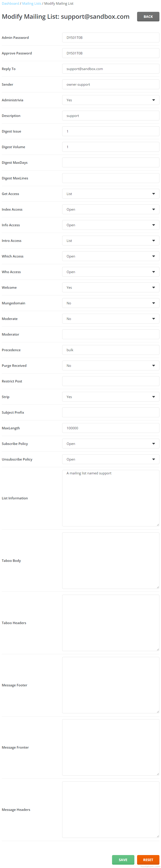
Task: Click inside the Taboo Body textarea
Action: [x=110, y=561]
